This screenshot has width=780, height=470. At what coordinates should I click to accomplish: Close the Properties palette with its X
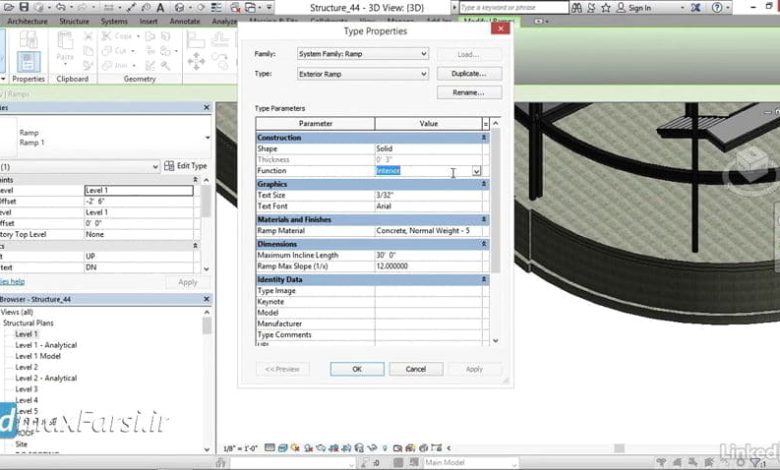(x=206, y=107)
